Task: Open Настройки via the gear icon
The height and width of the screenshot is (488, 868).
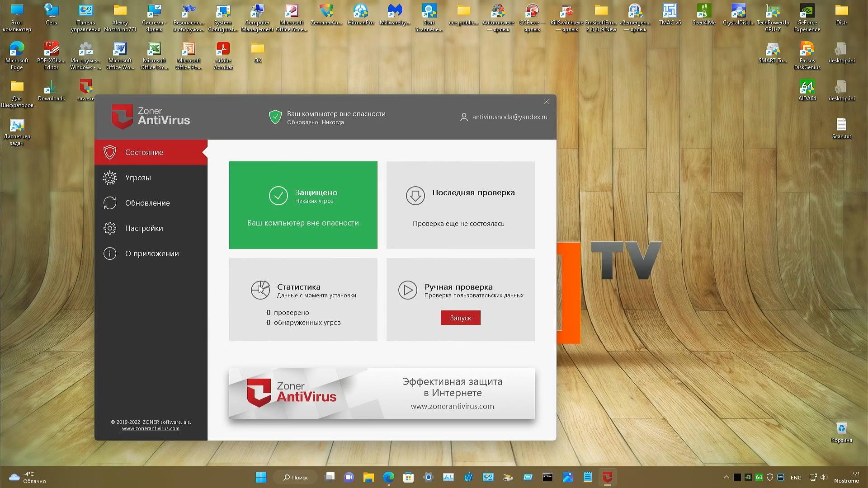Action: 109,228
